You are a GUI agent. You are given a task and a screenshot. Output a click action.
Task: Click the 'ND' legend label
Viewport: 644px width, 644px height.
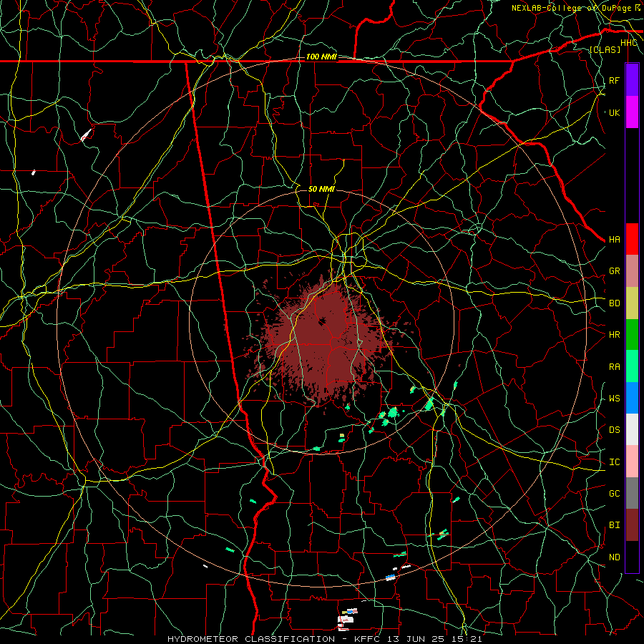tap(614, 557)
